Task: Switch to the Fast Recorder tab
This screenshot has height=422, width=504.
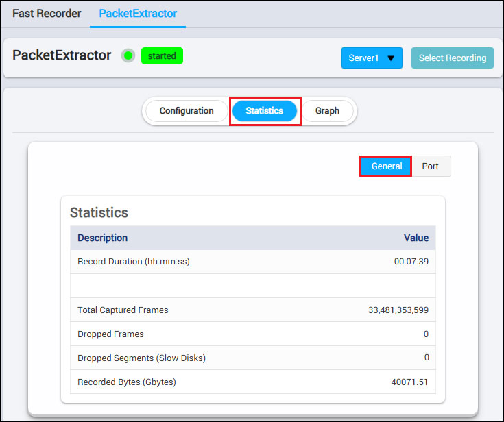Action: tap(47, 14)
